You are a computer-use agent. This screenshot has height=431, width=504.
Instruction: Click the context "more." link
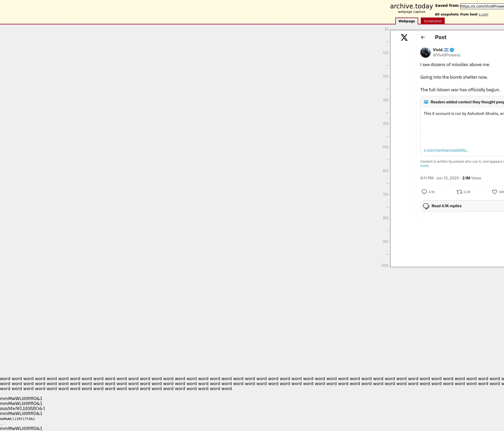click(x=424, y=166)
